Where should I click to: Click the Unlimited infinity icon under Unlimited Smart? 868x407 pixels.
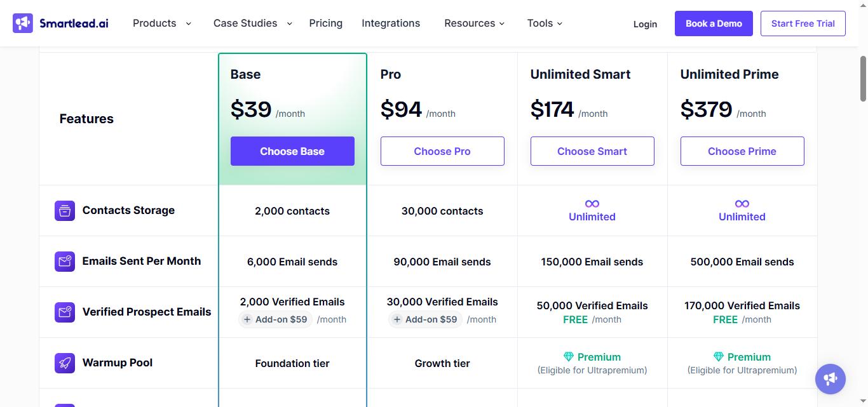592,204
